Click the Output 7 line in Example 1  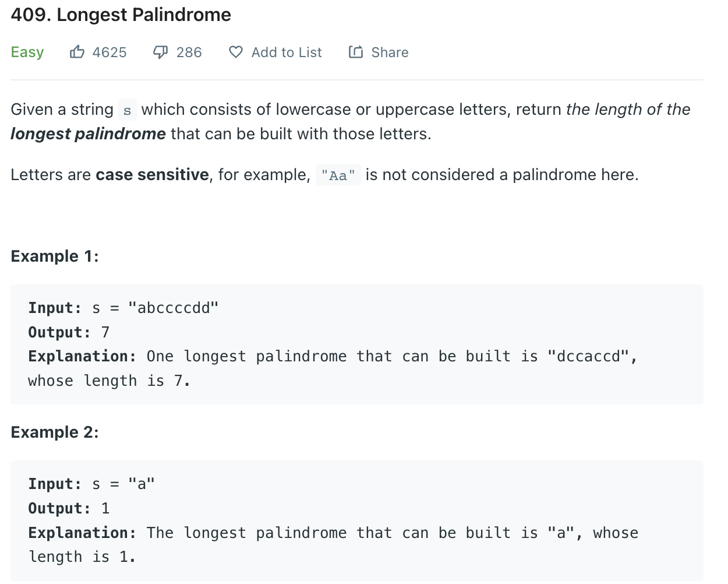tap(69, 332)
